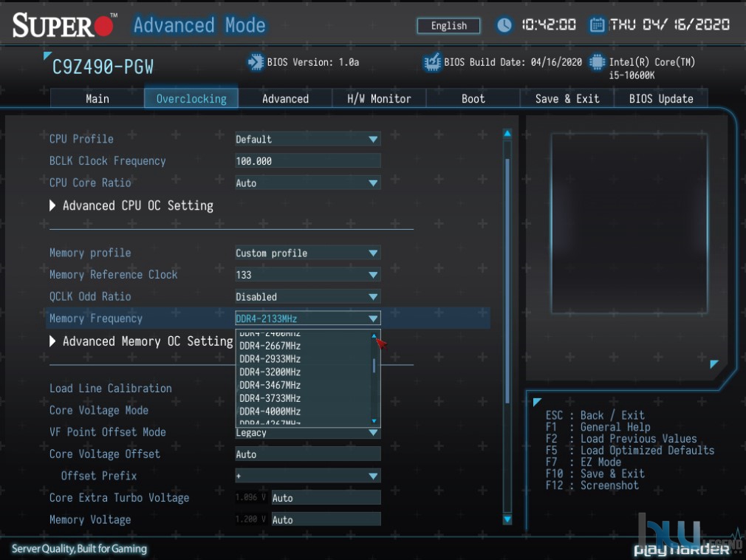Switch to Save & Exit tab
Screen dimensions: 746x560
[x=567, y=98]
